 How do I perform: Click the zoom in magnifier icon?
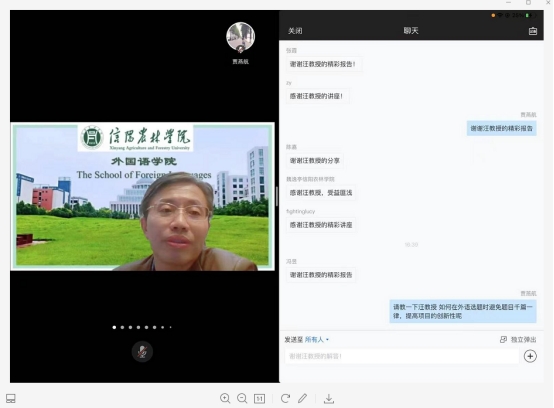pos(225,398)
